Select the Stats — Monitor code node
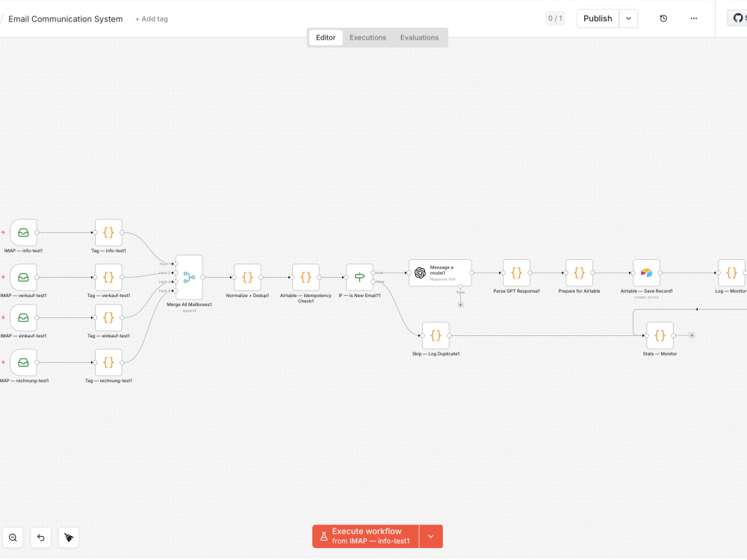The width and height of the screenshot is (747, 560). 660,336
